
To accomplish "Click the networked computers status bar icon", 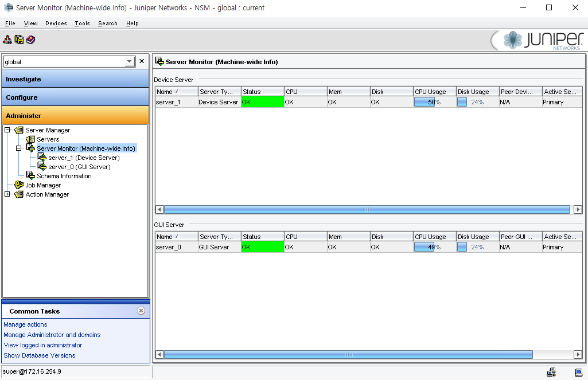I will (551, 372).
